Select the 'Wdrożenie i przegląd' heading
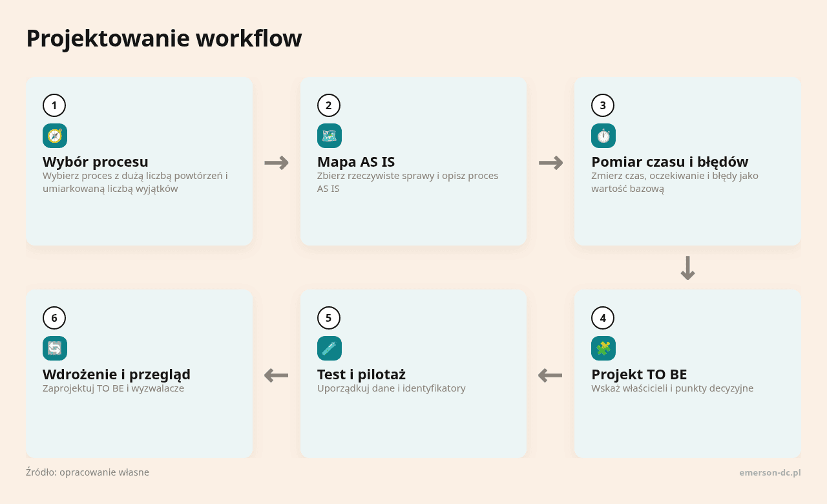 pyautogui.click(x=116, y=374)
